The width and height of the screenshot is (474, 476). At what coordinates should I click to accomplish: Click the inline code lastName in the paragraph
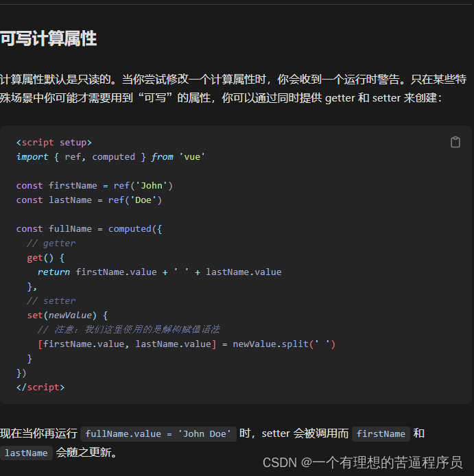26,453
